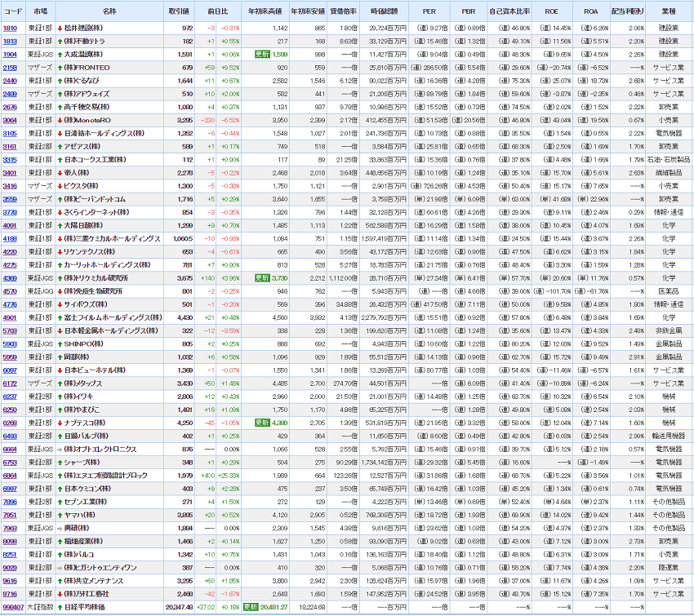Image resolution: width=694 pixels, height=616 pixels.
Task: Click the 非鉄金属 industry cell
Action: point(669,330)
